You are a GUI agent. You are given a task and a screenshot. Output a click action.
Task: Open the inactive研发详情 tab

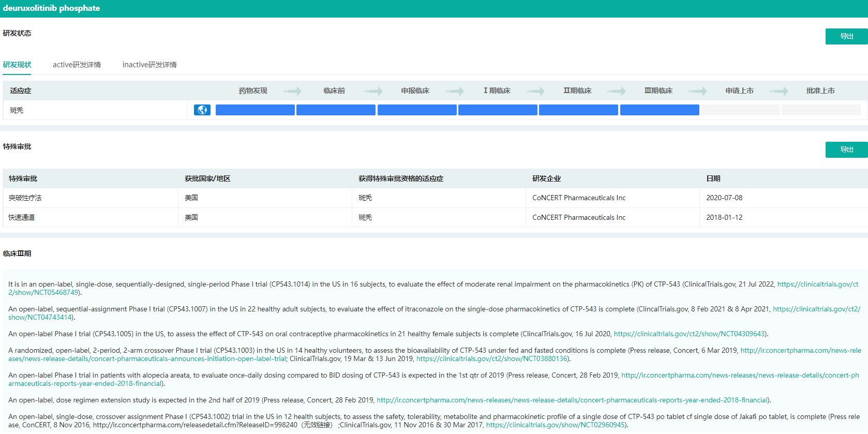pyautogui.click(x=149, y=65)
